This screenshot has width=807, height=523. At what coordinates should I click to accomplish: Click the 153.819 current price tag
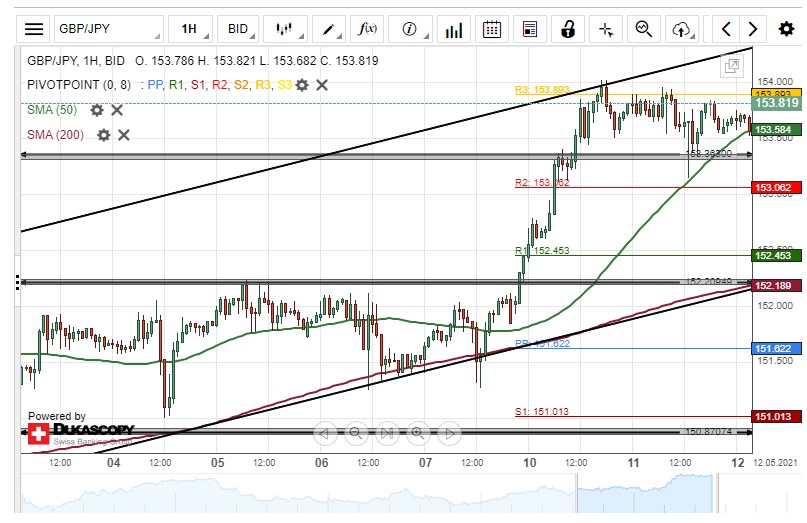pyautogui.click(x=777, y=103)
